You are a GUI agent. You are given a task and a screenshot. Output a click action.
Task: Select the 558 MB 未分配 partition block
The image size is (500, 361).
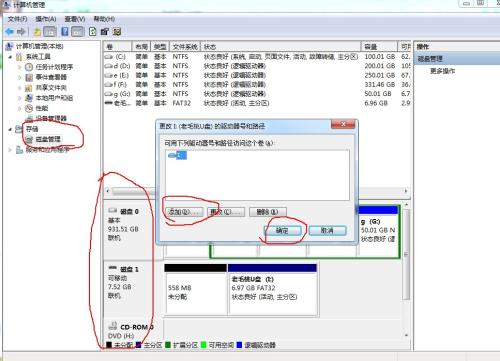click(x=195, y=289)
